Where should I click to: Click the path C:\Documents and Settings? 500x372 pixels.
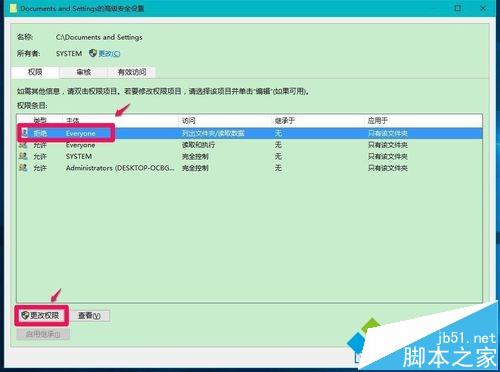pos(99,37)
